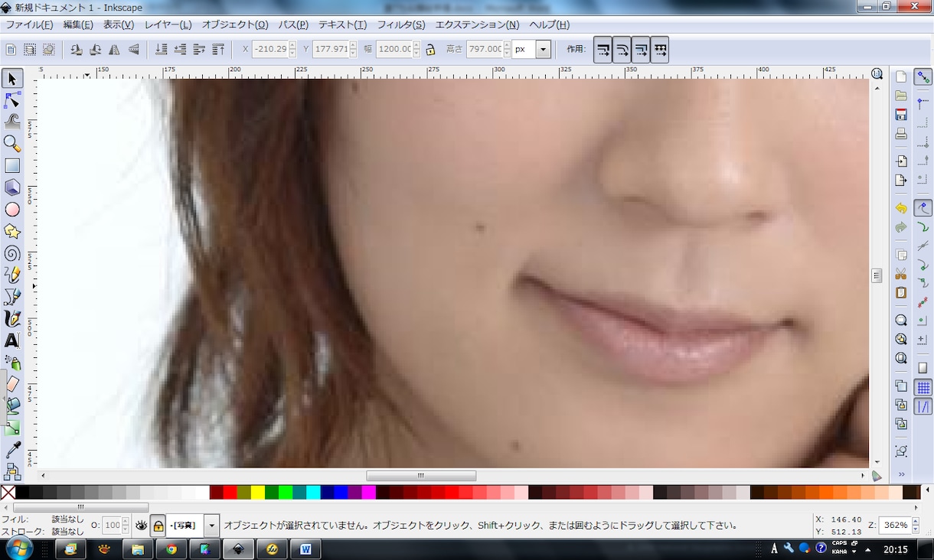Pick the yellow palette swatch

pyautogui.click(x=258, y=492)
